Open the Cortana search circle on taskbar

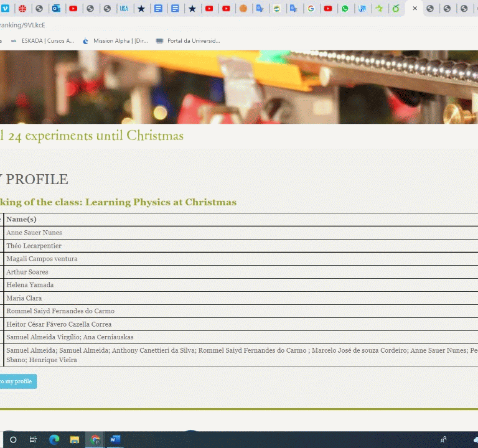[13, 439]
